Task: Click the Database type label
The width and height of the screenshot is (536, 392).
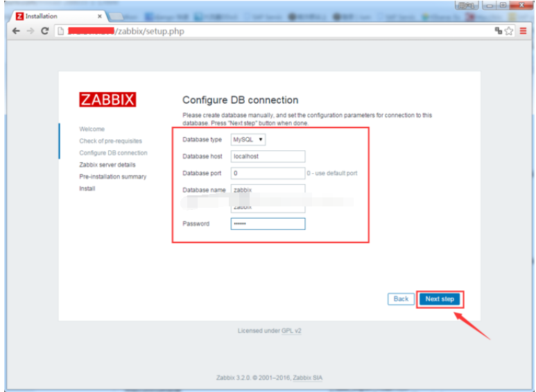Action: [x=202, y=139]
